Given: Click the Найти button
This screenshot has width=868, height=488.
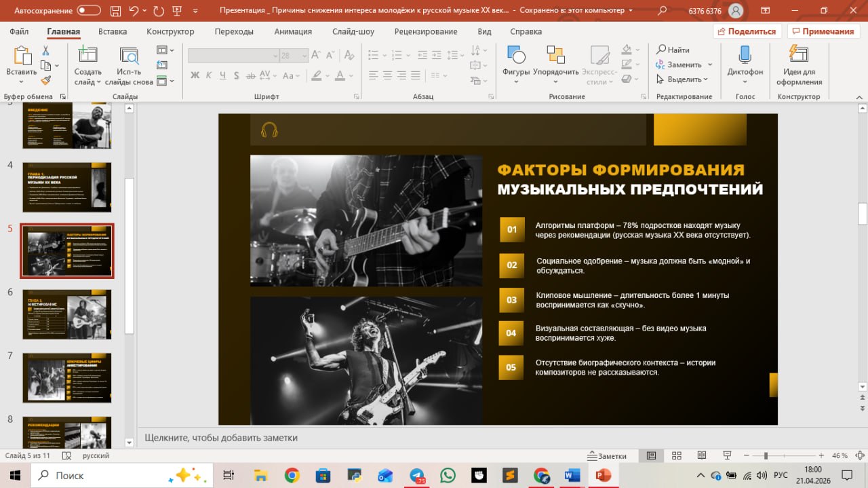Looking at the screenshot, I should (673, 50).
